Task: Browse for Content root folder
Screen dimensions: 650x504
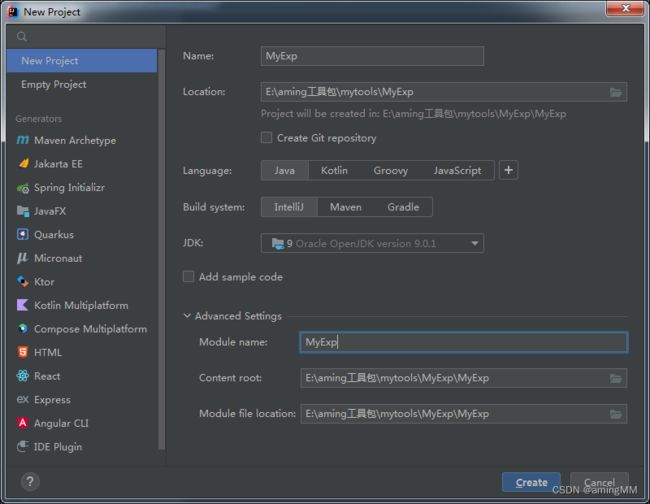Action: pyautogui.click(x=616, y=378)
